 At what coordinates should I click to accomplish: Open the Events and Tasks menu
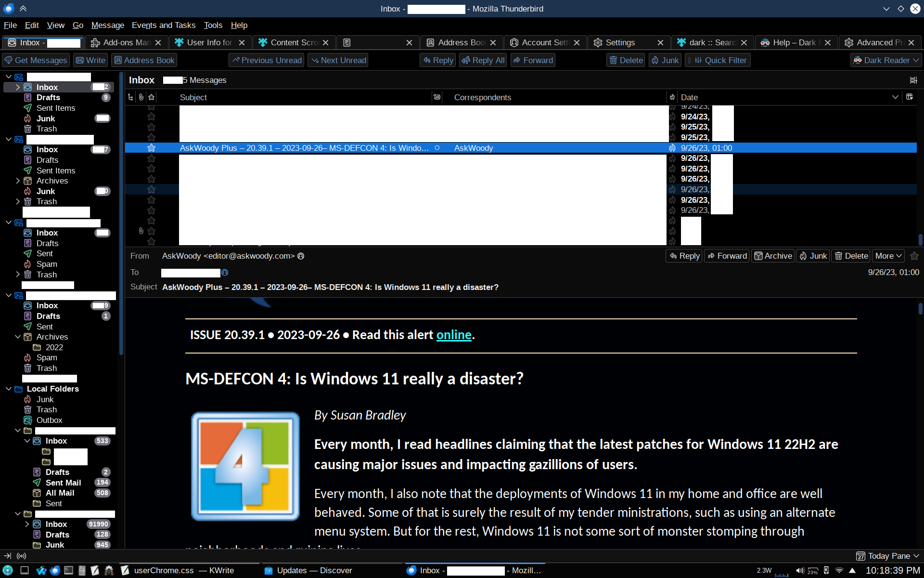pos(163,25)
